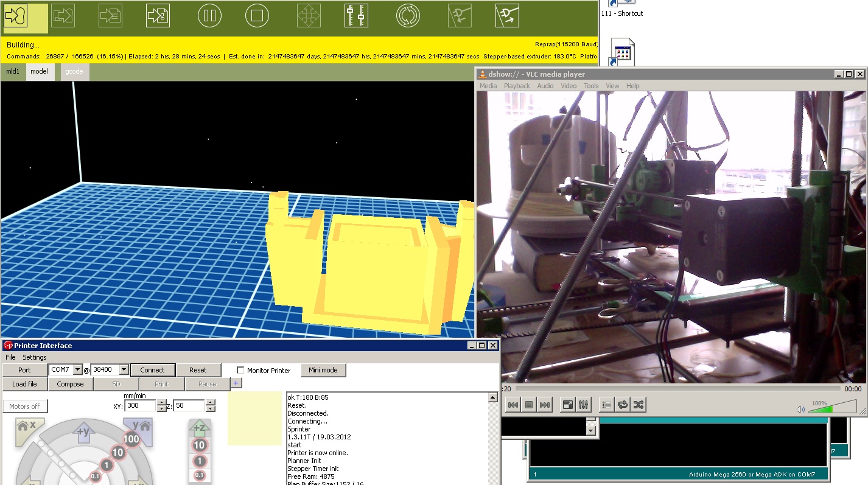Switch to the gcode tab
868x485 pixels.
pyautogui.click(x=74, y=71)
